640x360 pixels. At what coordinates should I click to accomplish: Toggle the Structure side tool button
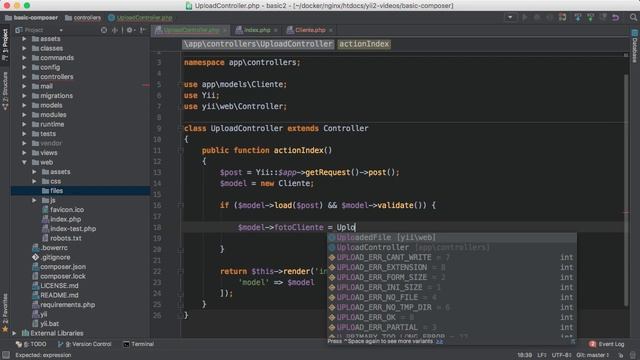click(x=5, y=91)
